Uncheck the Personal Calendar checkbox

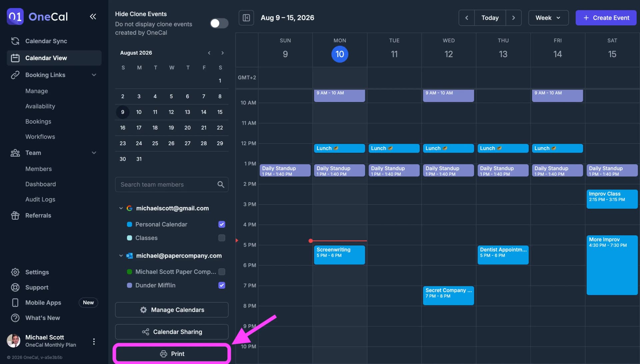pos(222,224)
